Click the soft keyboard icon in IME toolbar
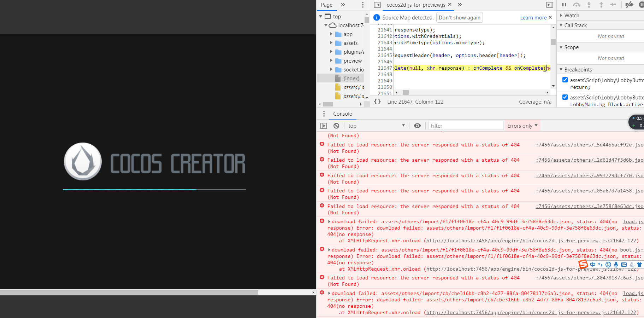The image size is (644, 318). (x=624, y=265)
